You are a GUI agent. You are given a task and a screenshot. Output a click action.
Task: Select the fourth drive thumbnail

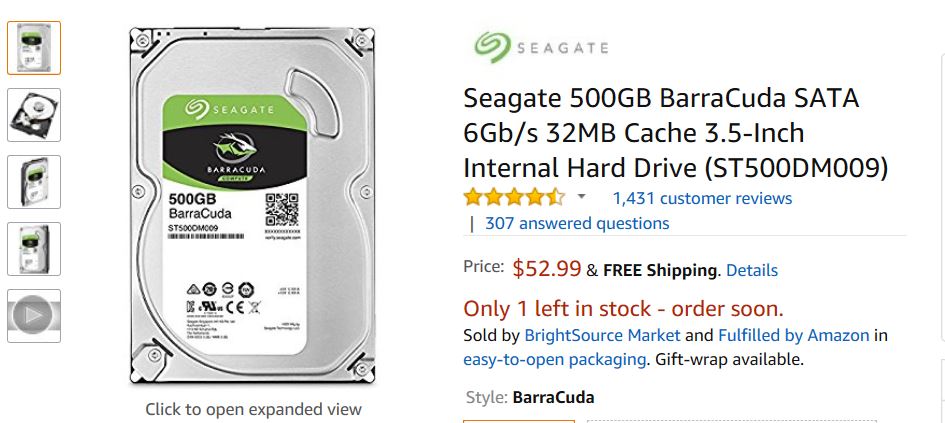click(34, 249)
